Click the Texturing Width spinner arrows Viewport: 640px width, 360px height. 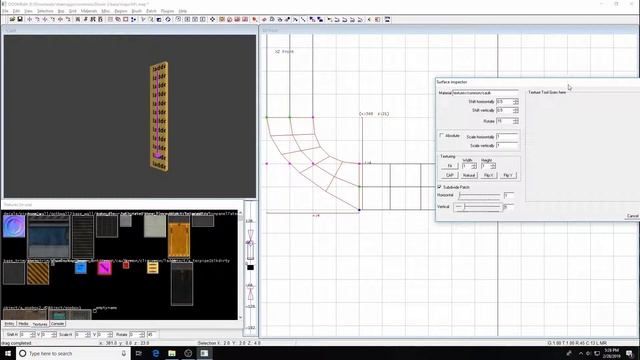tap(474, 166)
